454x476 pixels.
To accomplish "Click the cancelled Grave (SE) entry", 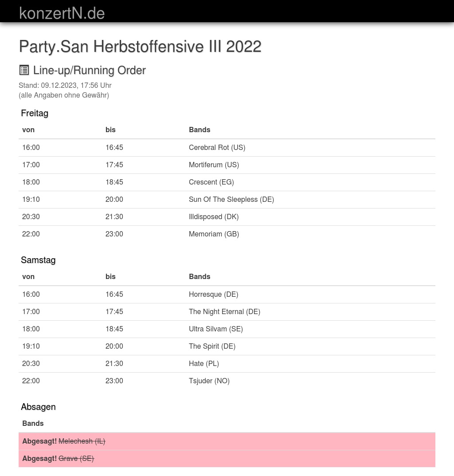I will tap(76, 459).
